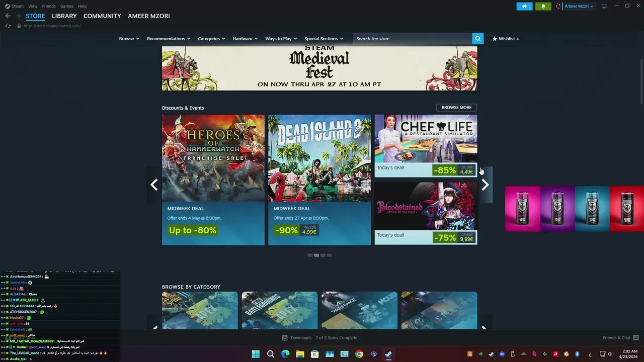Open the View menu

pyautogui.click(x=33, y=6)
